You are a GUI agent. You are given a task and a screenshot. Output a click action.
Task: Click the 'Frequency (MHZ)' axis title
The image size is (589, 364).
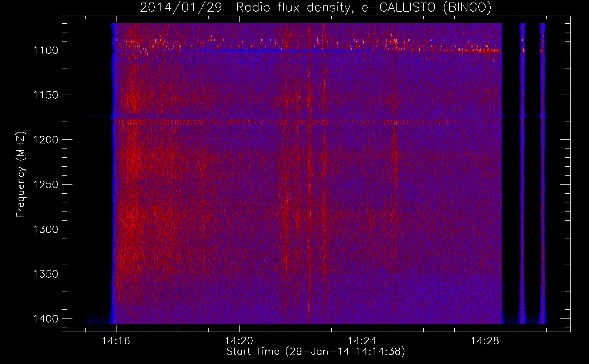pyautogui.click(x=21, y=175)
